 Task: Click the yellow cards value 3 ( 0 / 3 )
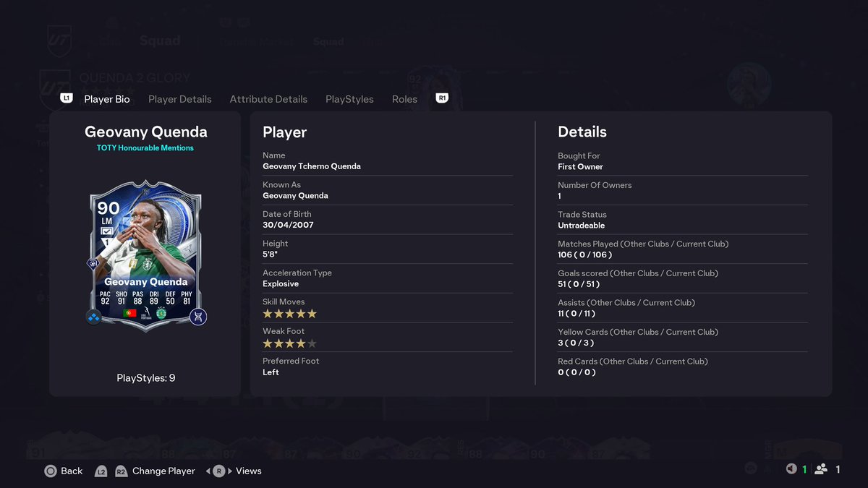(576, 343)
